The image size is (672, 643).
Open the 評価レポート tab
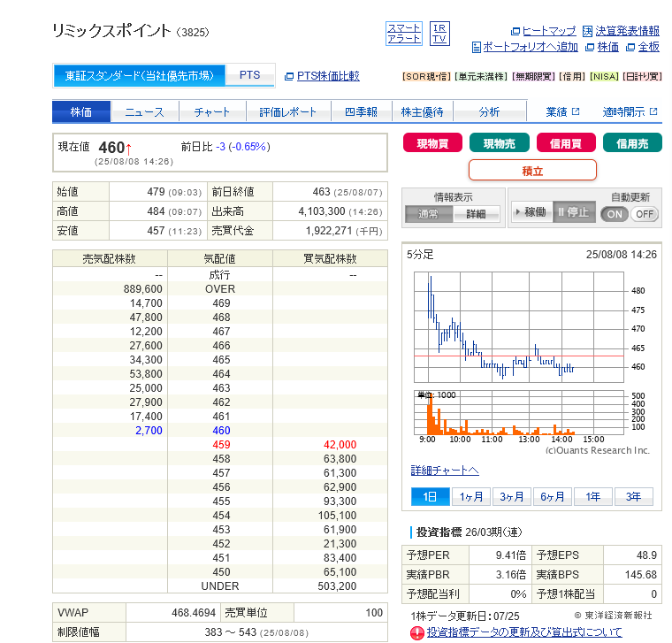288,111
